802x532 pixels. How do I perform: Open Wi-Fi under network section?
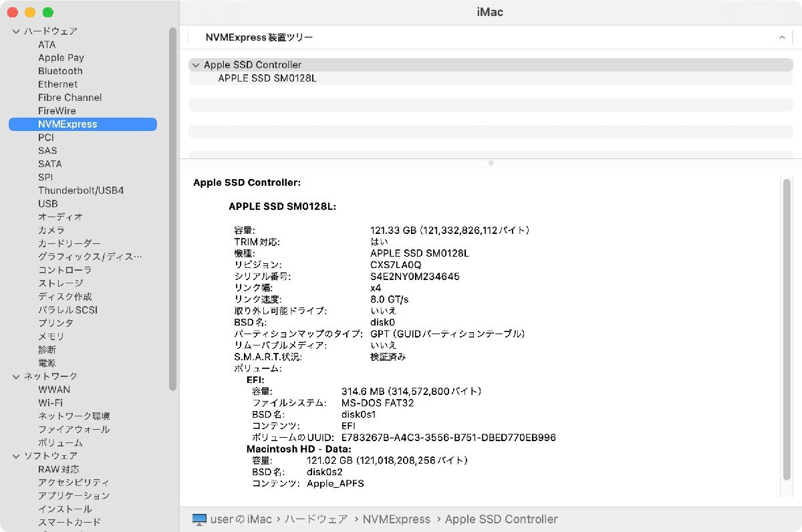pyautogui.click(x=50, y=403)
